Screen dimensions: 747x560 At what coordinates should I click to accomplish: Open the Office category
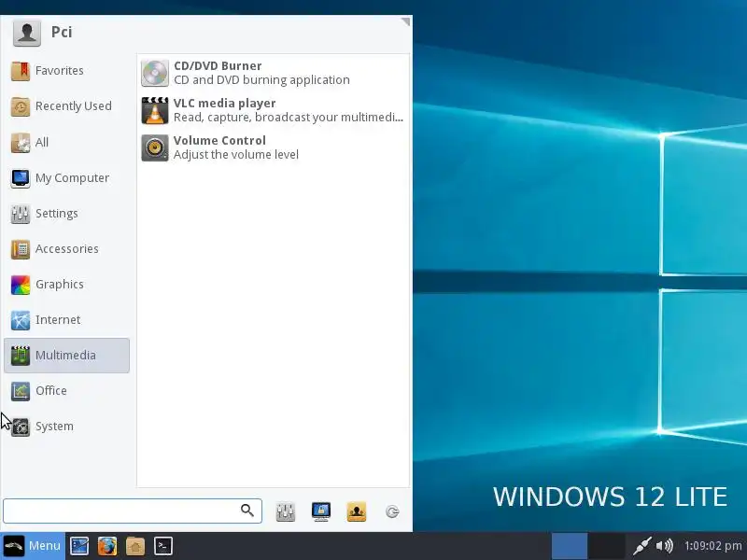(x=66, y=391)
